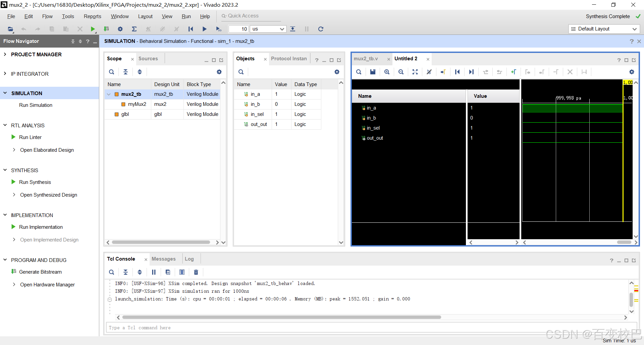Viewport: 644px width, 345px height.
Task: Expand Open Elaborated Design item
Action: pos(14,150)
